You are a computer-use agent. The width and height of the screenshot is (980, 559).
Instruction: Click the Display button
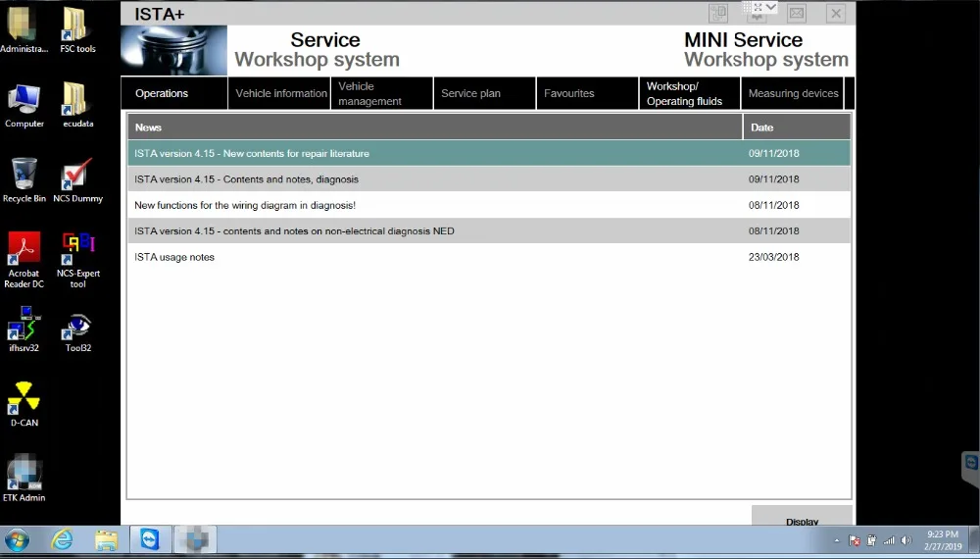pos(802,517)
